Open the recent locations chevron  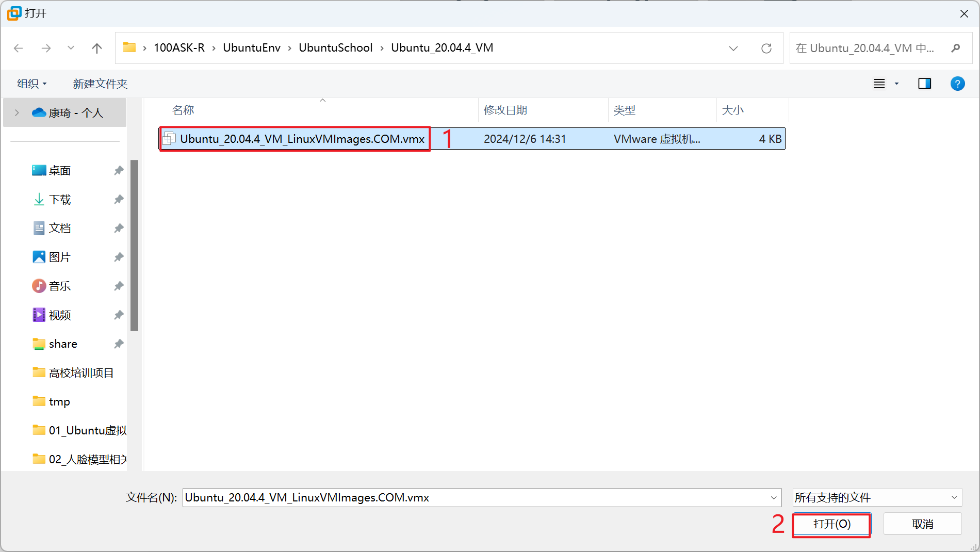(71, 48)
